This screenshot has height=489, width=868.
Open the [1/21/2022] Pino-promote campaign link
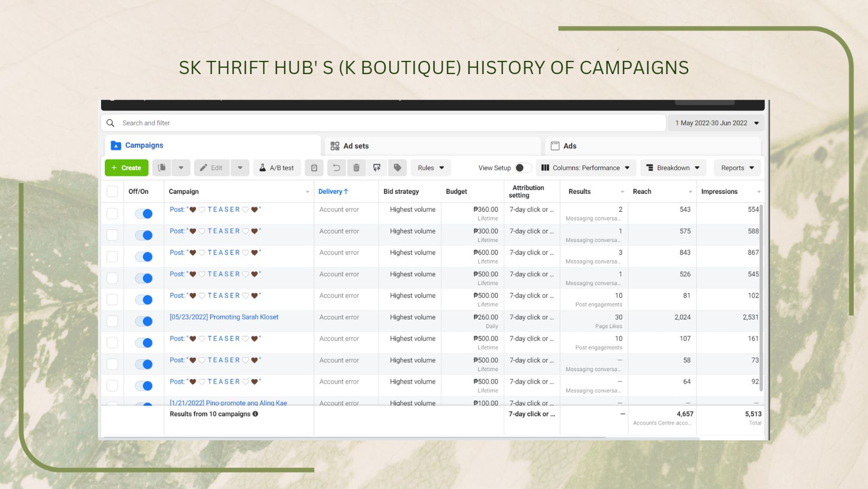click(x=228, y=403)
